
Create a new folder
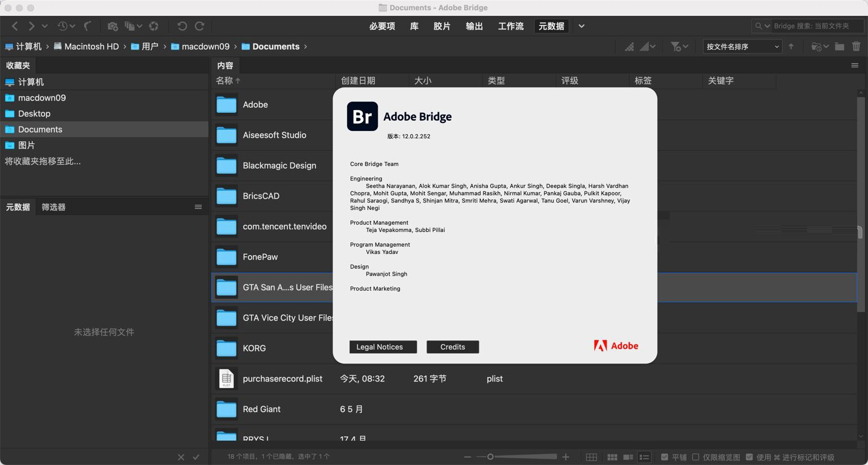(x=840, y=46)
